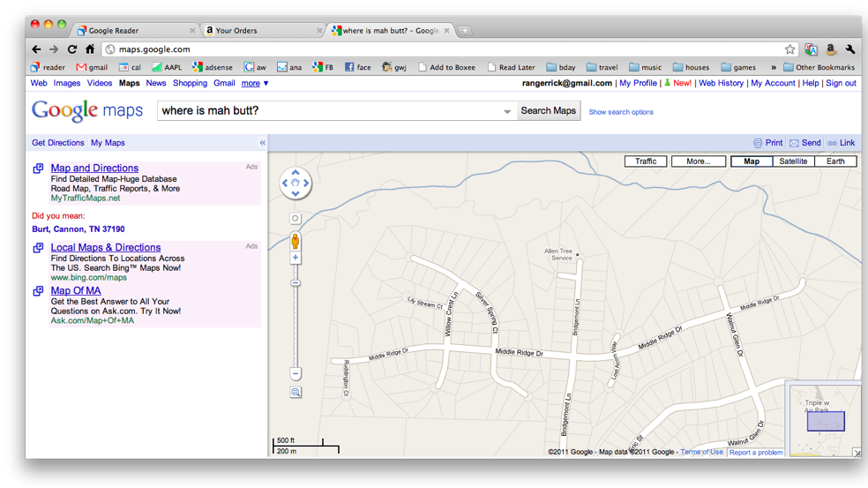Open the houses bookmark folder
868x488 pixels.
click(691, 68)
